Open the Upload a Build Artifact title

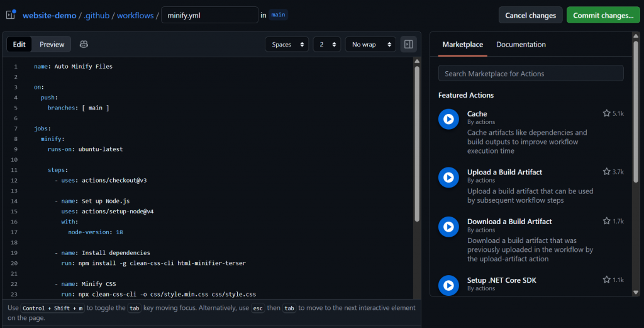[504, 172]
